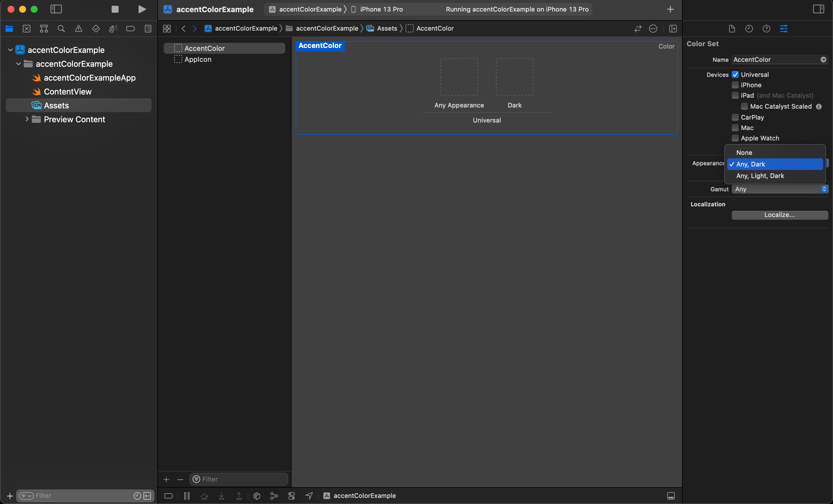This screenshot has width=833, height=504.
Task: Uncheck the Universal devices checkbox
Action: pos(735,74)
